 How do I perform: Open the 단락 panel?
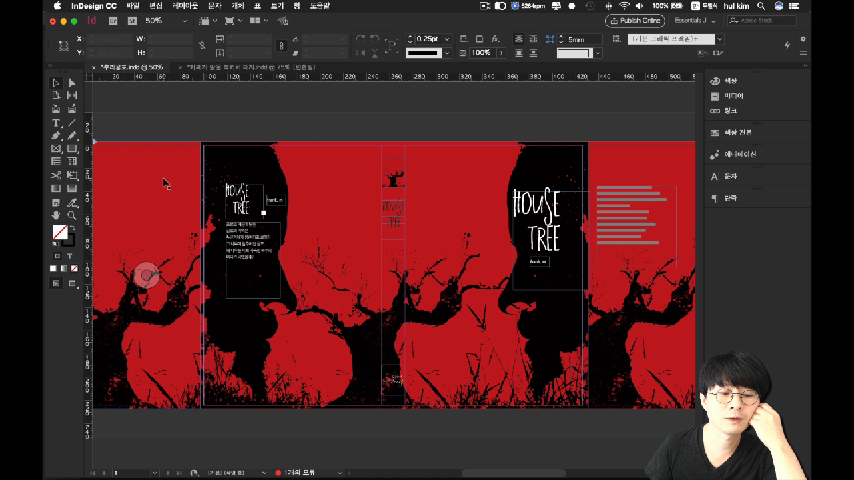coord(730,198)
